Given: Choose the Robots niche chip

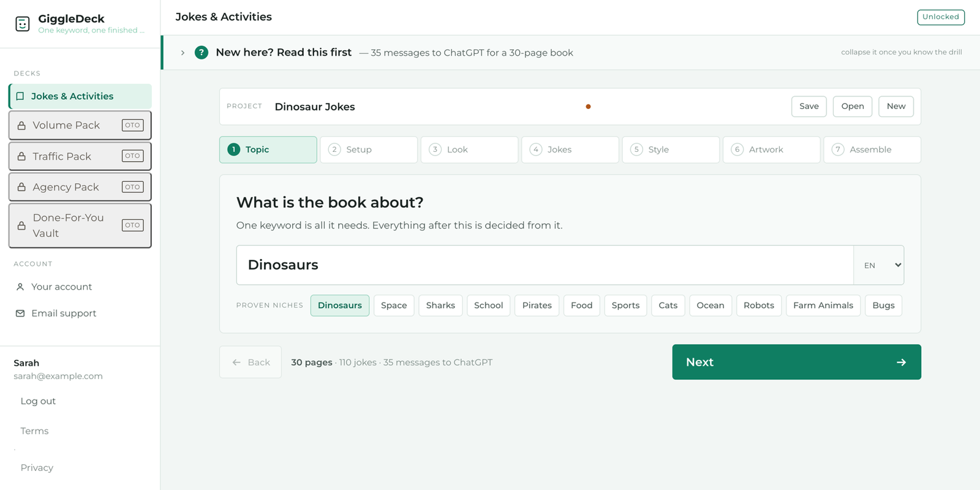Looking at the screenshot, I should [759, 306].
